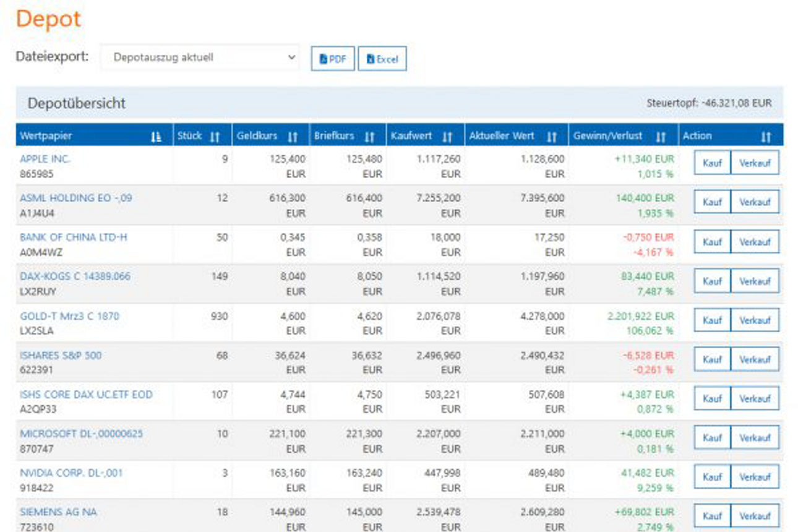The height and width of the screenshot is (532, 798).
Task: Click sort arrows beside Briefkurs header
Action: (370, 137)
